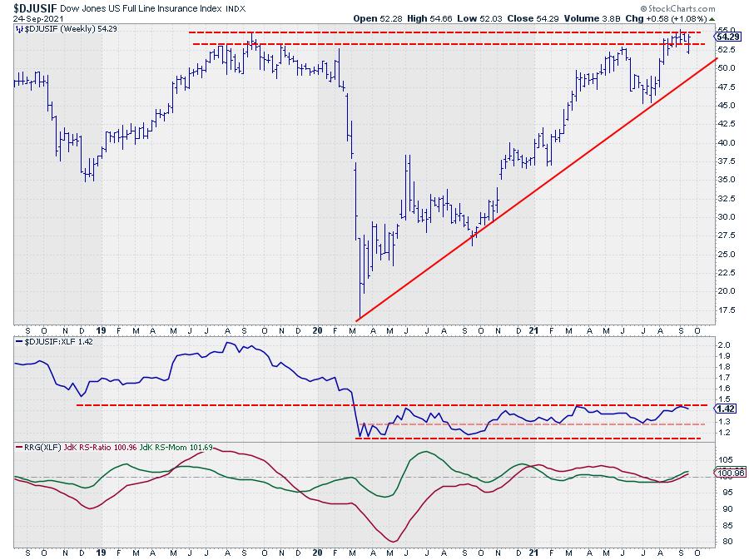
Task: Click the bar-chart icon beside $DJUSIF (Weekly)
Action: point(18,29)
